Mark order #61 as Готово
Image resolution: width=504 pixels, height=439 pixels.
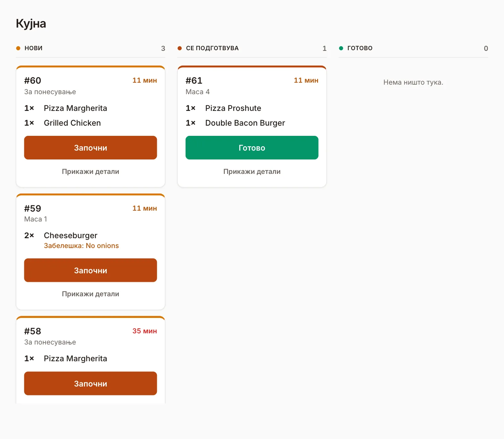click(x=252, y=148)
